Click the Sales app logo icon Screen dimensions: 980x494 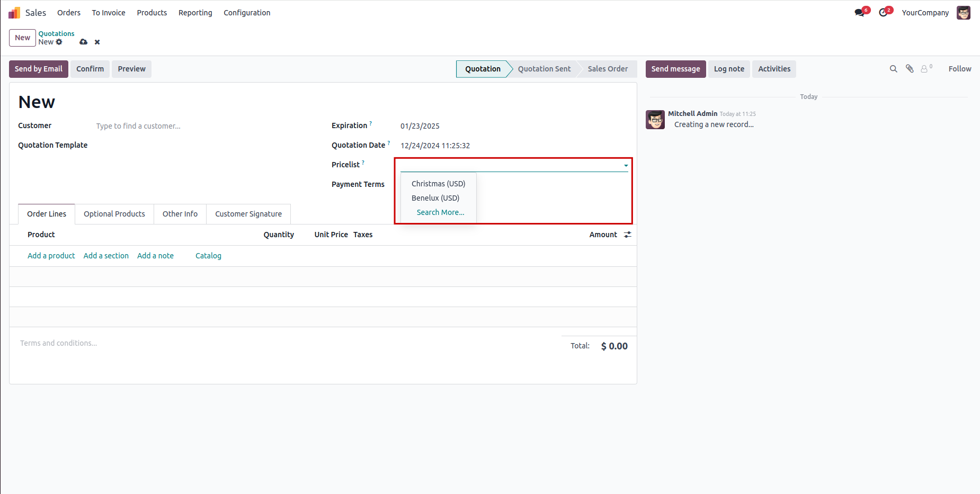click(14, 13)
